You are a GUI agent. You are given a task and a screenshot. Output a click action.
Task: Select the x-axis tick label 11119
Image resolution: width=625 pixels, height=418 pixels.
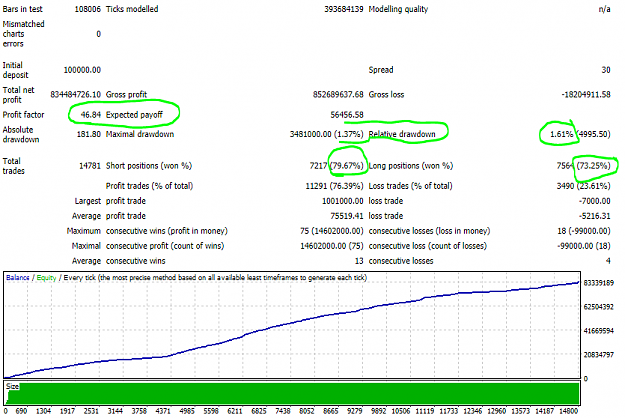pyautogui.click(x=425, y=411)
